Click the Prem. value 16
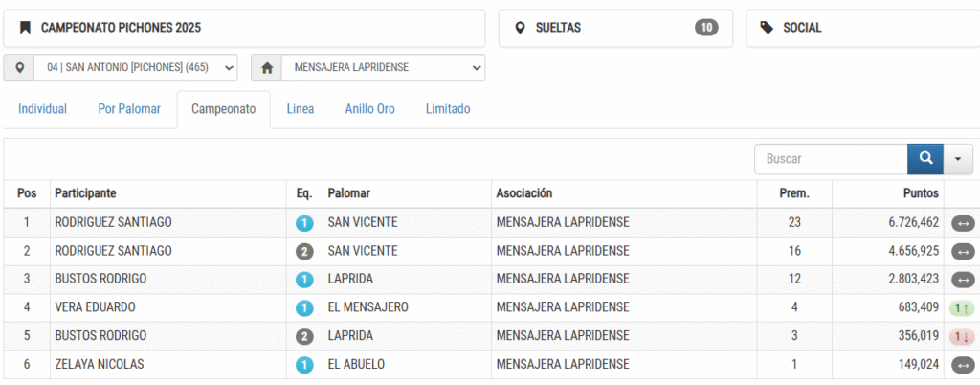 (794, 251)
